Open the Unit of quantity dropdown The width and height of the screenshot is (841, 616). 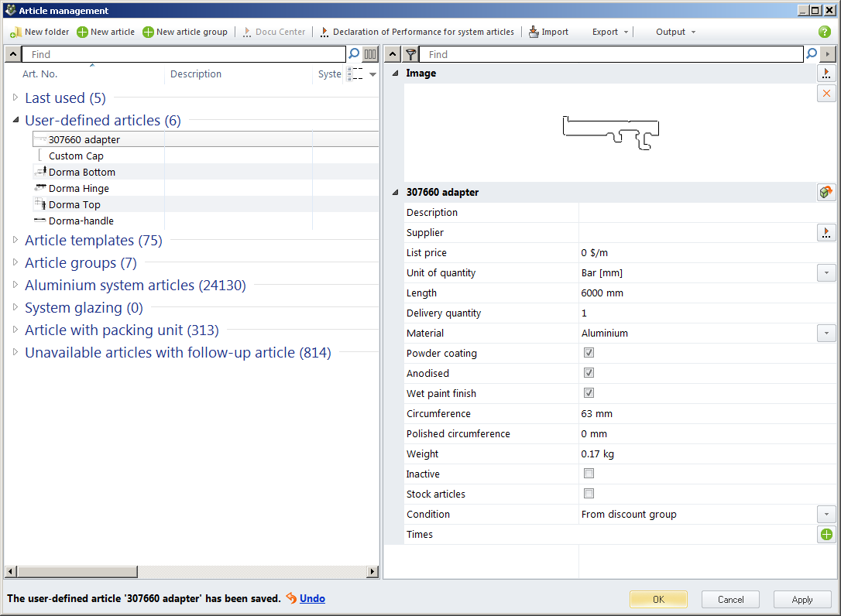(x=826, y=273)
